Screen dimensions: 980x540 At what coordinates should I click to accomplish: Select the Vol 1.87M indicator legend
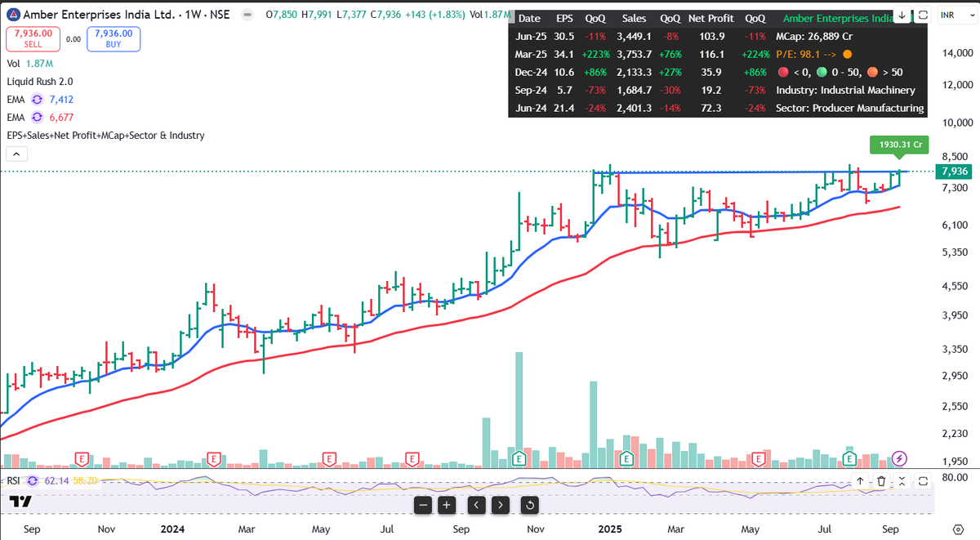point(30,64)
